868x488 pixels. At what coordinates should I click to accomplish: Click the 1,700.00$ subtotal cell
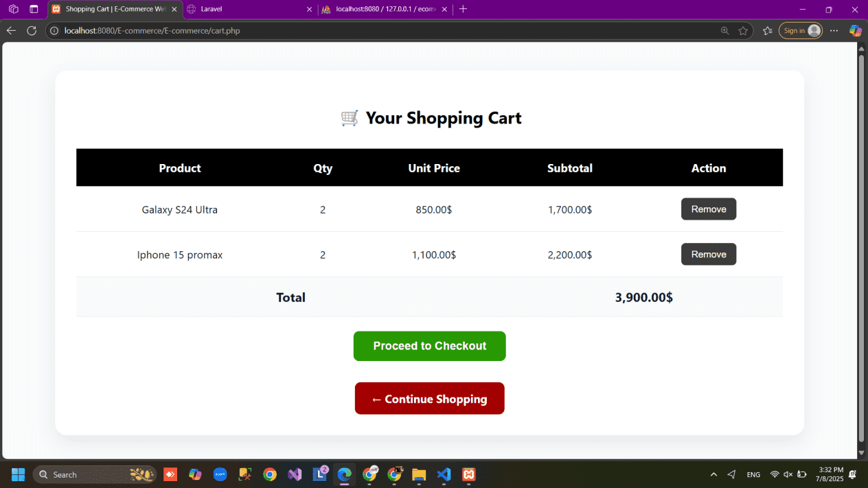pyautogui.click(x=570, y=210)
